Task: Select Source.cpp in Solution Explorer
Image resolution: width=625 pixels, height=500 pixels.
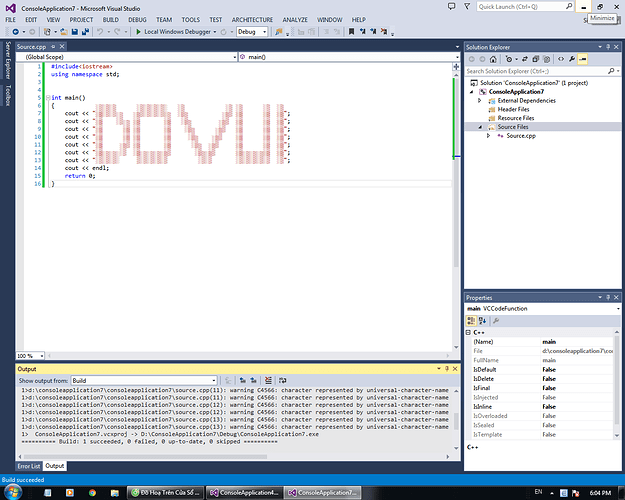Action: click(521, 135)
